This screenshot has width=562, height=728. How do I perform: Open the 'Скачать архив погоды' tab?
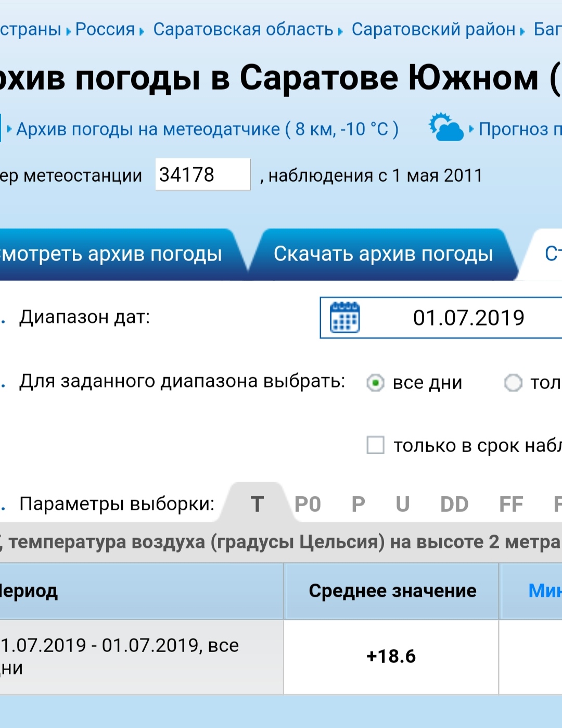[x=383, y=254]
